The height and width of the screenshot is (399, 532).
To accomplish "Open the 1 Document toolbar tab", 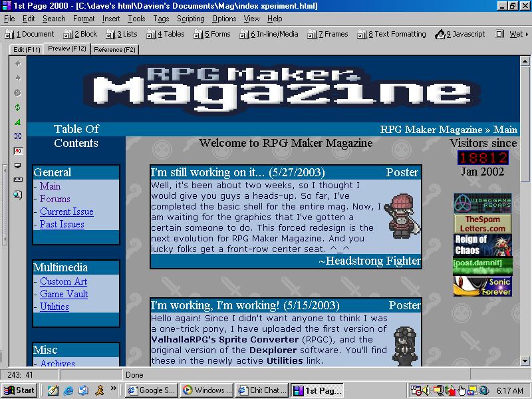I will [29, 34].
